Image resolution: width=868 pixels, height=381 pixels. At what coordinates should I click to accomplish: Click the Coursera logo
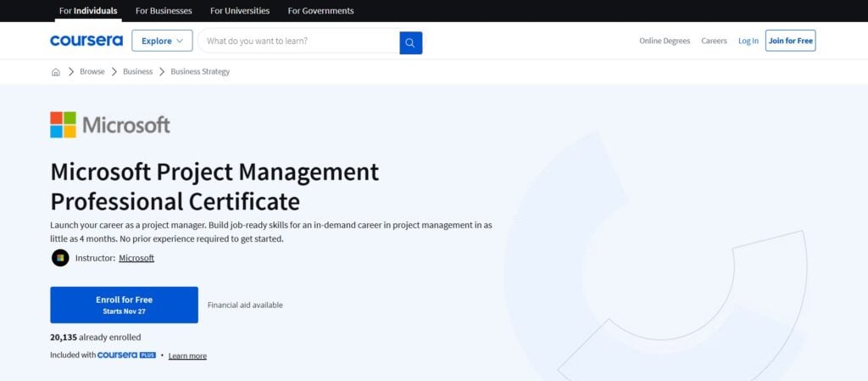pos(86,41)
